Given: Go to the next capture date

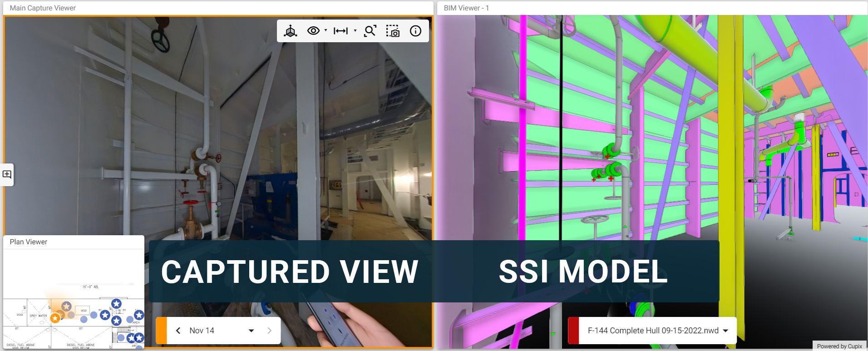Looking at the screenshot, I should [x=269, y=331].
